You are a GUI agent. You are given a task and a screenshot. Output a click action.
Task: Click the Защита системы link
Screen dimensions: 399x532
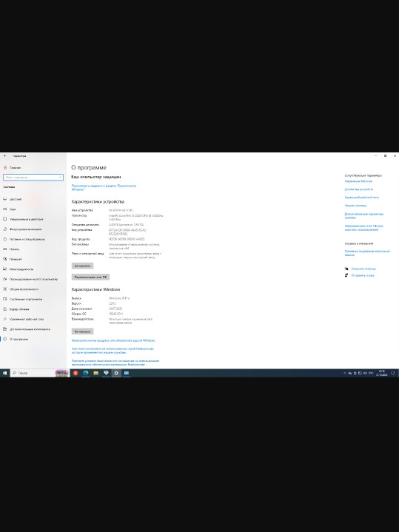click(355, 205)
